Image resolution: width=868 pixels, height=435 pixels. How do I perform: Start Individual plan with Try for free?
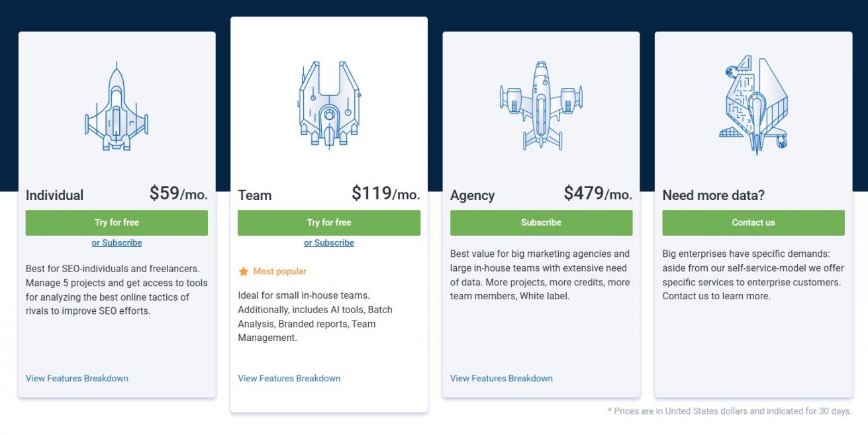(117, 222)
